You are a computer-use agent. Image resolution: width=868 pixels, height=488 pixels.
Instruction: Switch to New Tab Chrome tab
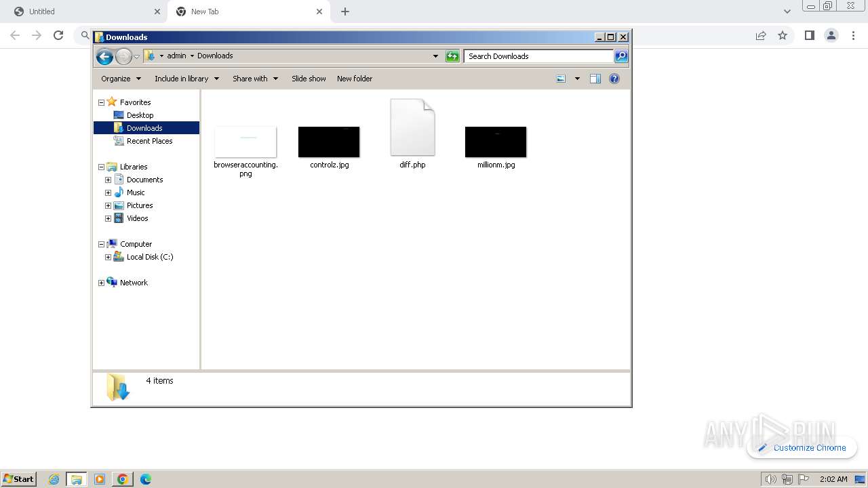(248, 12)
